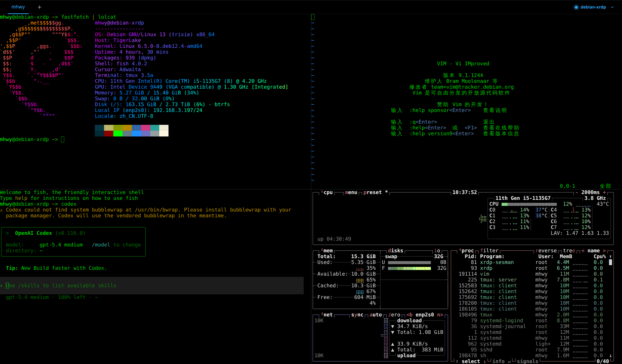Move process selection down with select down arrow
622x364 pixels.
[x=485, y=361]
